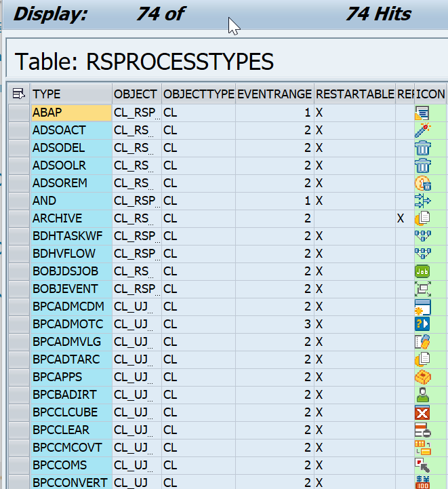Click the X in ARCHIVE row's REP column
Viewport: 448px width, 489px height.
[x=401, y=218]
